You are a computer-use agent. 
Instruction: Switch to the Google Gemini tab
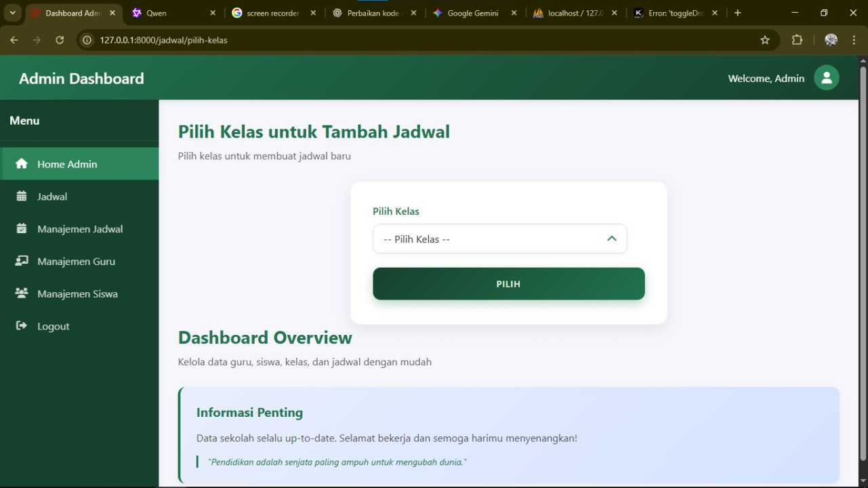pos(472,13)
